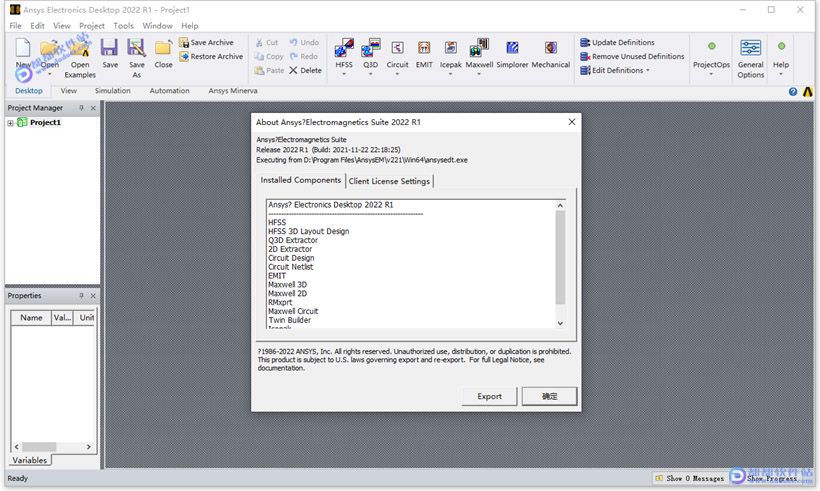Open Examples from the toolbar

(x=80, y=59)
